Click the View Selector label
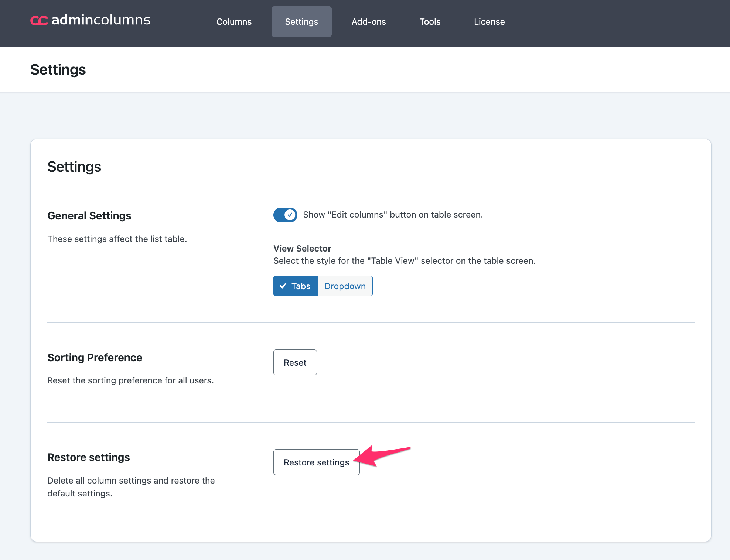 coord(302,248)
